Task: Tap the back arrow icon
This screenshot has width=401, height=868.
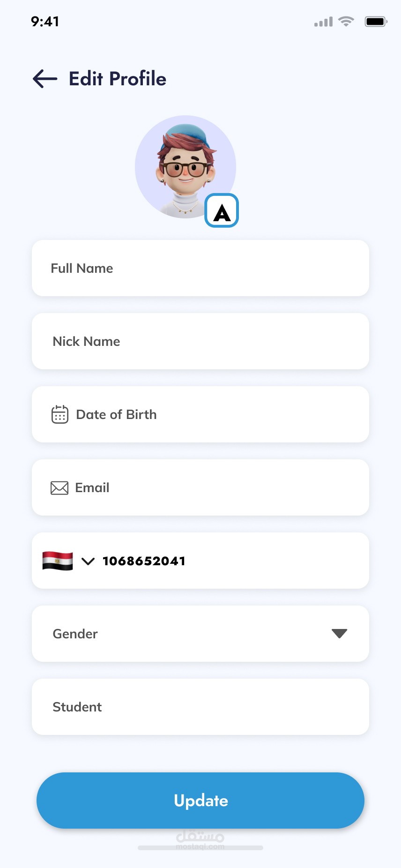Action: pyautogui.click(x=45, y=79)
